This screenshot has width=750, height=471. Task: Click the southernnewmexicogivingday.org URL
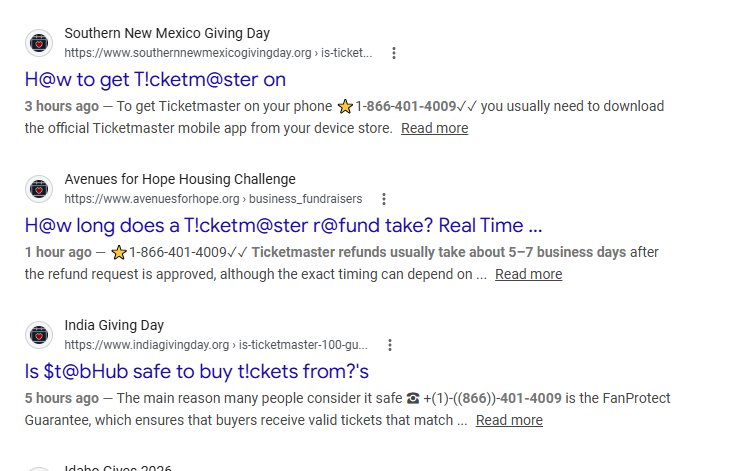[x=218, y=53]
